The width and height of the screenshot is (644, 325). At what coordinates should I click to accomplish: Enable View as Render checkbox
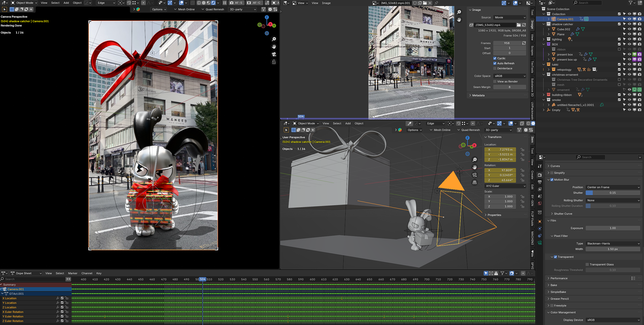[x=495, y=82]
